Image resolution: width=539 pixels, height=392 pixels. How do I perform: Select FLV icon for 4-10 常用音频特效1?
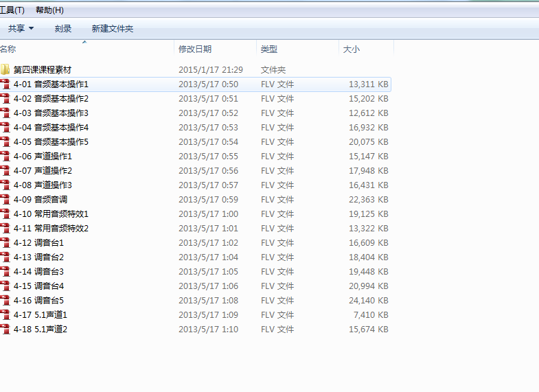pos(5,214)
